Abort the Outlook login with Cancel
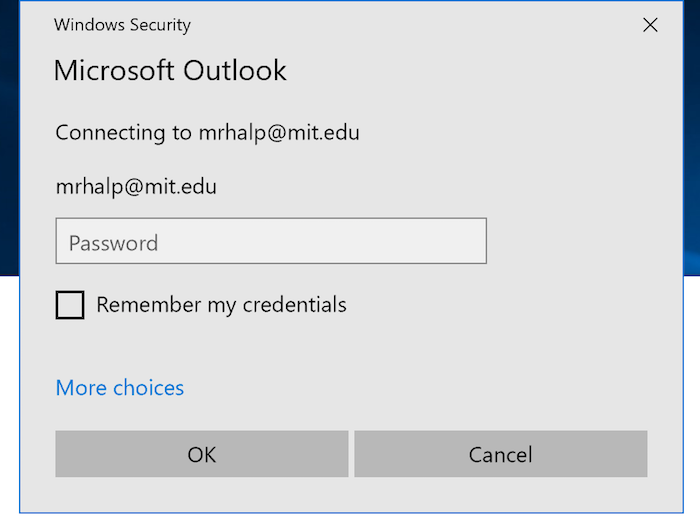 point(500,454)
